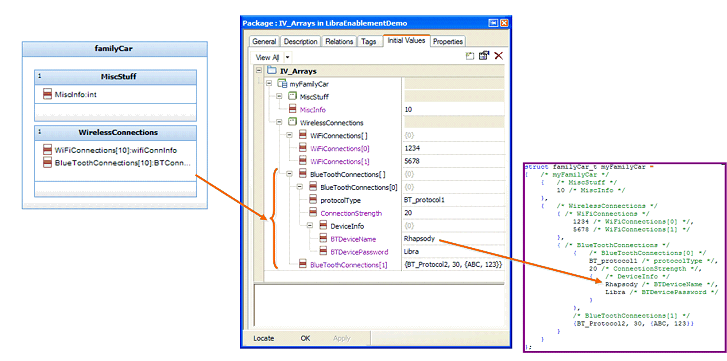This screenshot has width=727, height=361.
Task: Switch to the General tab
Action: pyautogui.click(x=264, y=41)
